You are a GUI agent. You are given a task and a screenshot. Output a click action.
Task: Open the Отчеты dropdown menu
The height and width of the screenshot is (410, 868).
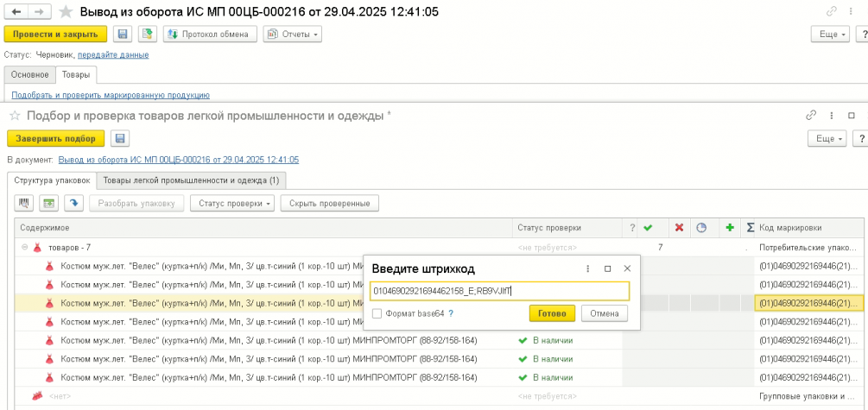292,34
